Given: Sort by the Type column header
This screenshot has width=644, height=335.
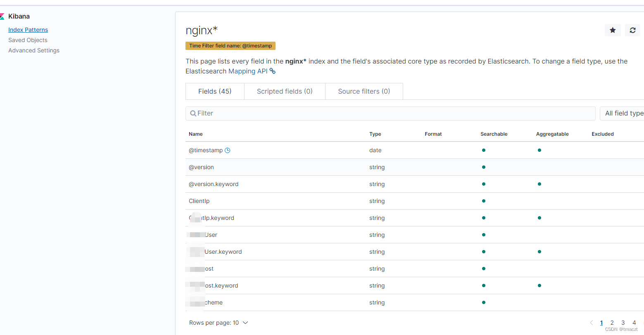Looking at the screenshot, I should [x=375, y=134].
